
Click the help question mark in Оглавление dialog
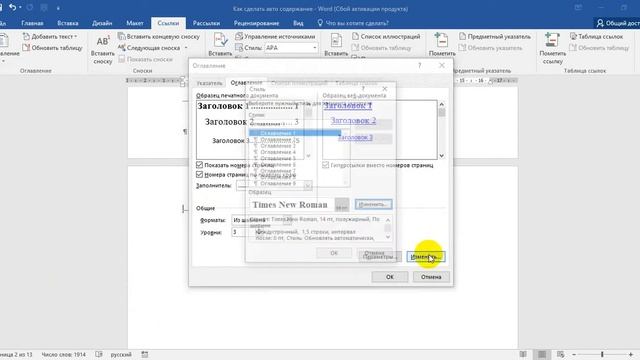420,65
